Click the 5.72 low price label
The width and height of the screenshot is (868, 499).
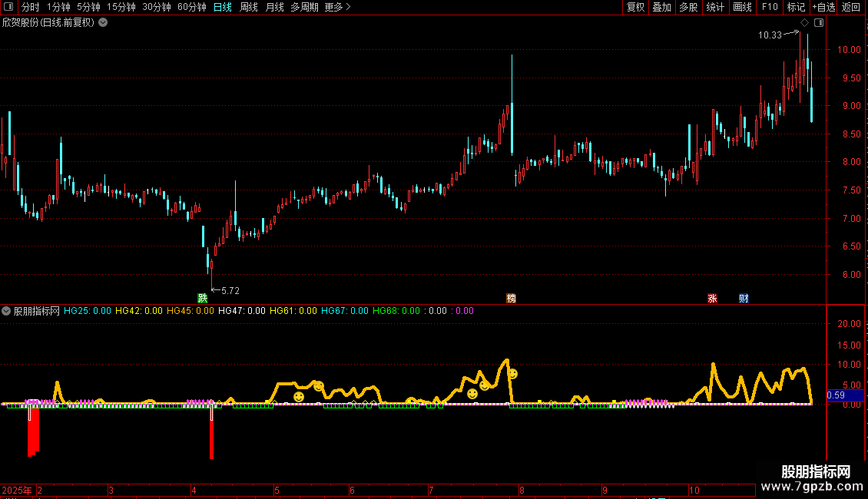tap(230, 290)
